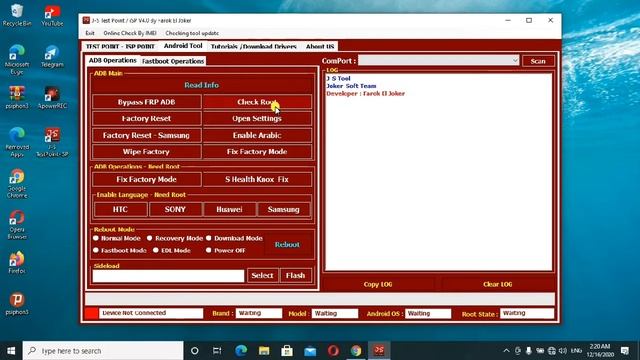Click the Windows taskbar search box
640x360 pixels.
pos(103,351)
